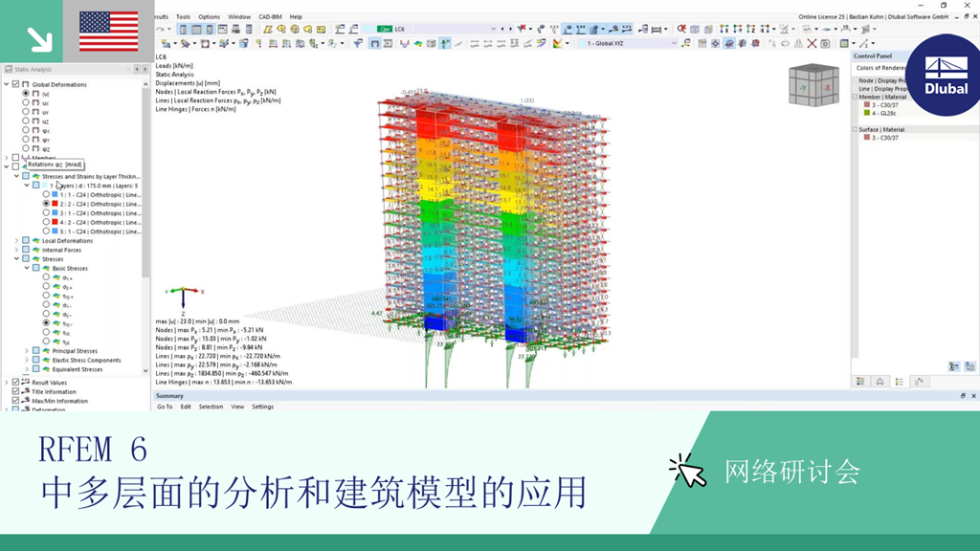
Task: Expand the Internal Forces node
Action: (x=17, y=250)
